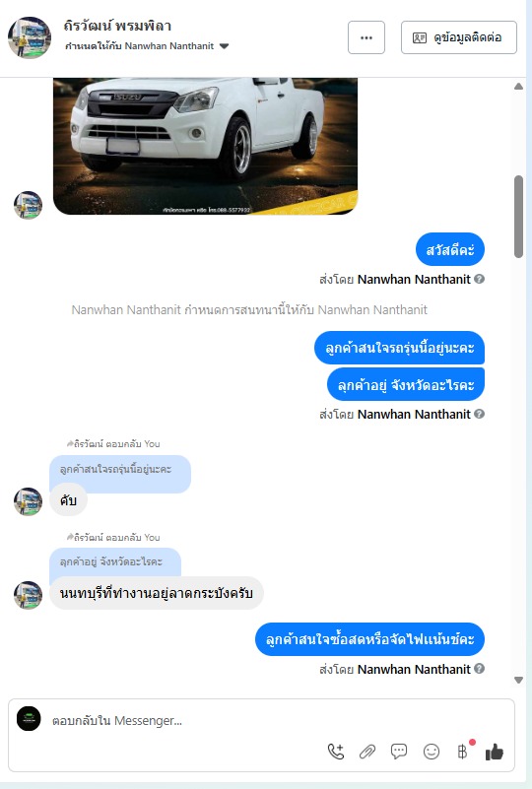Image resolution: width=532 pixels, height=789 pixels.
Task: Click the quoted reply ลูกค้าอยู่ จังหวัดอะไรคะ
Action: [x=114, y=562]
